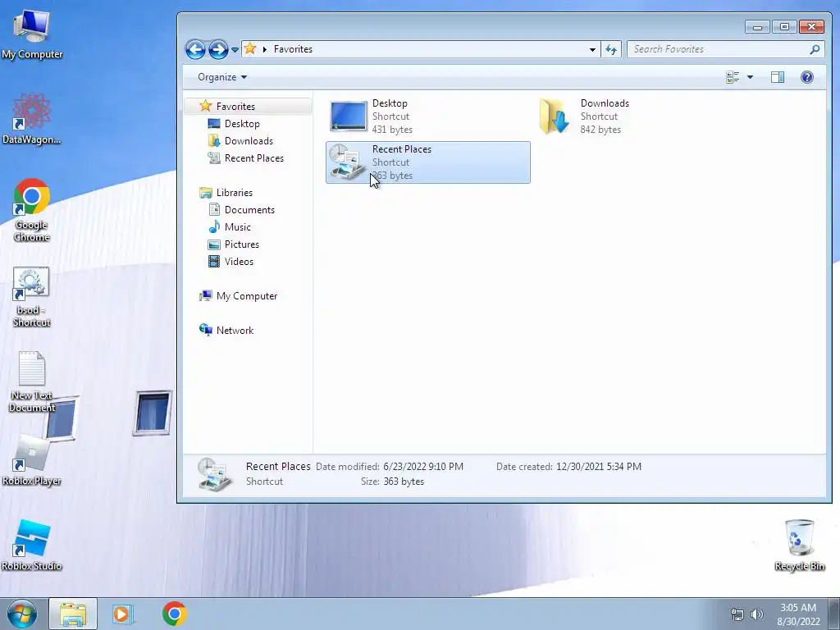Screen dimensions: 840x630
Task: Select the Recent Places shortcut icon in the list
Action: (347, 162)
